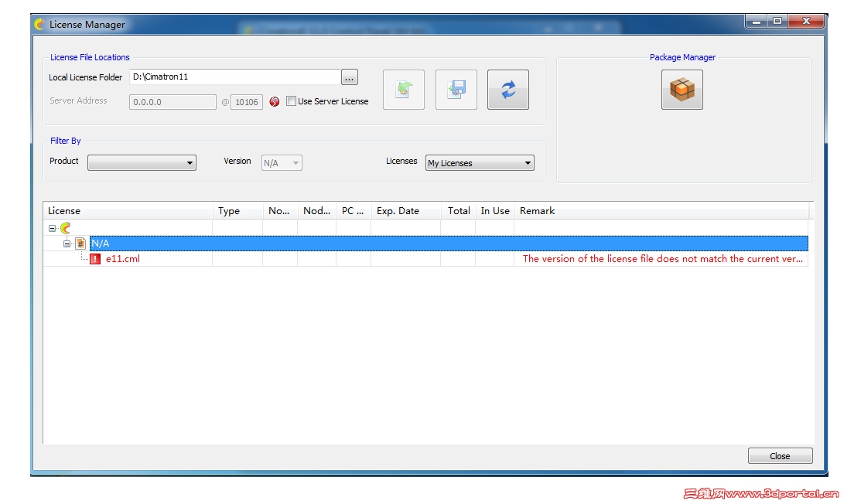Click the Total column header

click(x=458, y=210)
